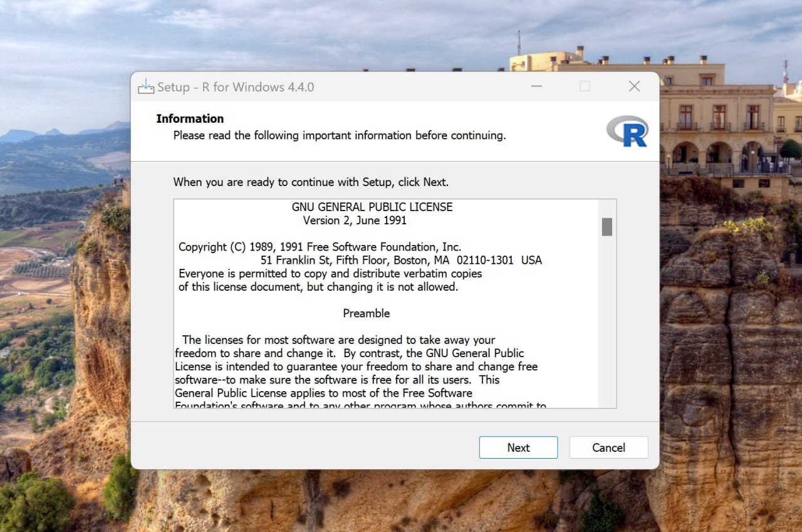Cancel the R setup
The width and height of the screenshot is (802, 532).
(x=608, y=447)
